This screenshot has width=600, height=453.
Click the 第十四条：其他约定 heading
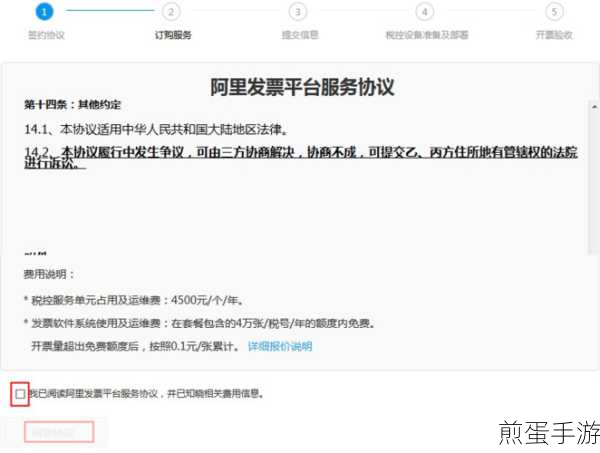point(72,105)
